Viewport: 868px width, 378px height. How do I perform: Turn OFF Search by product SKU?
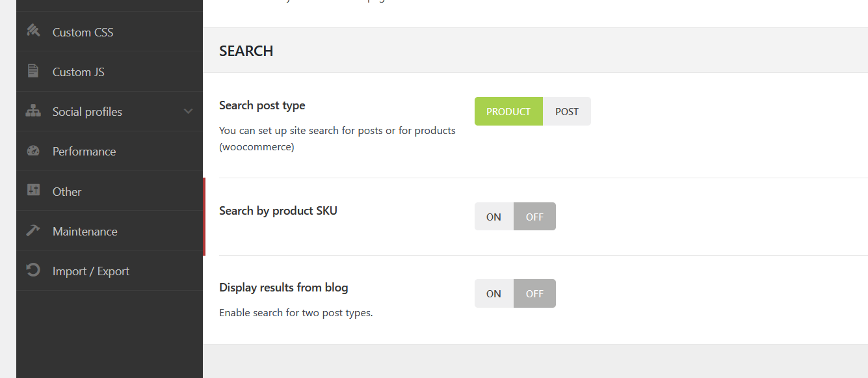(534, 217)
